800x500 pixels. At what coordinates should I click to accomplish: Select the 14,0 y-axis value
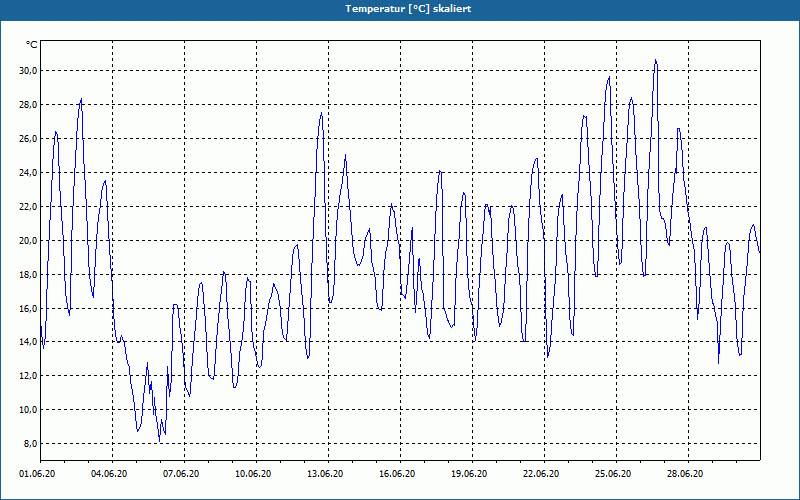click(28, 342)
